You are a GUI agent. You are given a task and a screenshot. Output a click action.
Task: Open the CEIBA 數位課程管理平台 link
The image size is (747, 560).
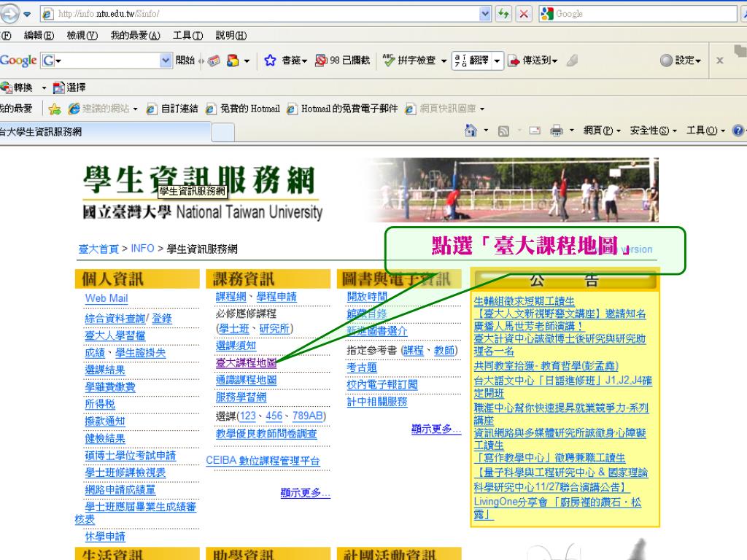tap(263, 461)
